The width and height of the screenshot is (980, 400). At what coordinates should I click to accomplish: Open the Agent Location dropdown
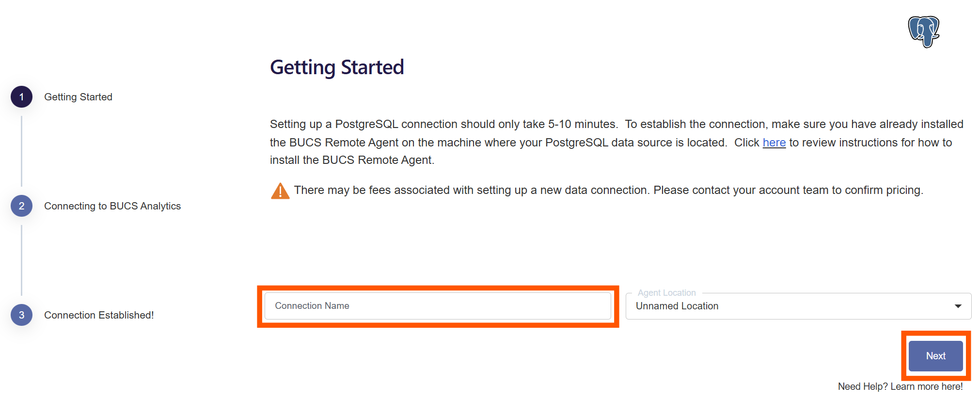tap(798, 306)
